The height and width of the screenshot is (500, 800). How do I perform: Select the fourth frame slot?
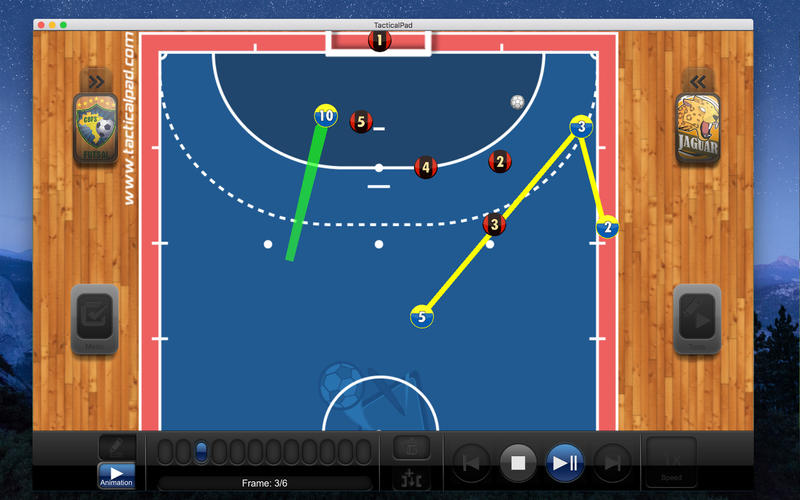[219, 452]
